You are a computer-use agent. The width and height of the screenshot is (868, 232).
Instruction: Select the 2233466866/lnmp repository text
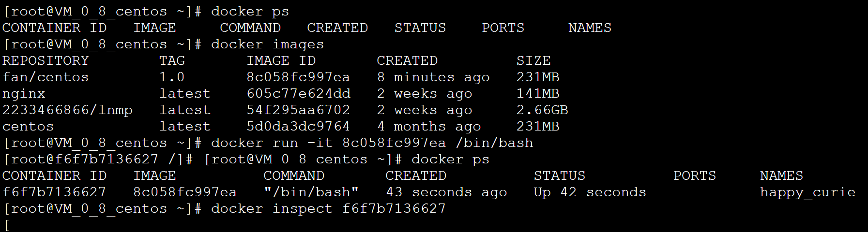(x=67, y=110)
